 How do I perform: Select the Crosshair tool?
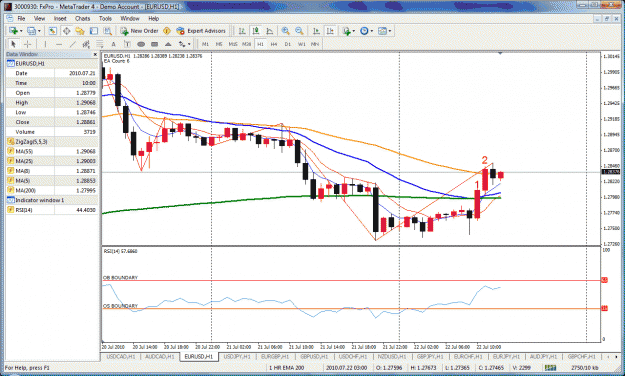point(27,44)
